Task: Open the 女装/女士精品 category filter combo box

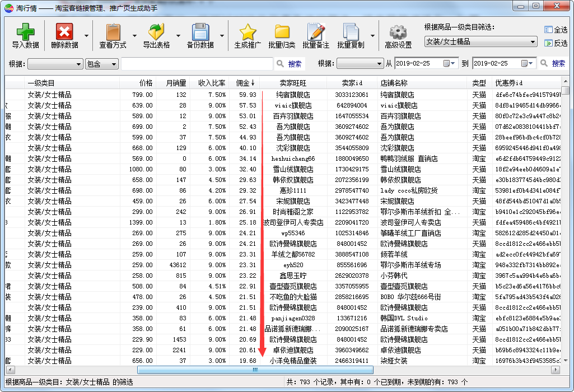Action: [x=480, y=42]
